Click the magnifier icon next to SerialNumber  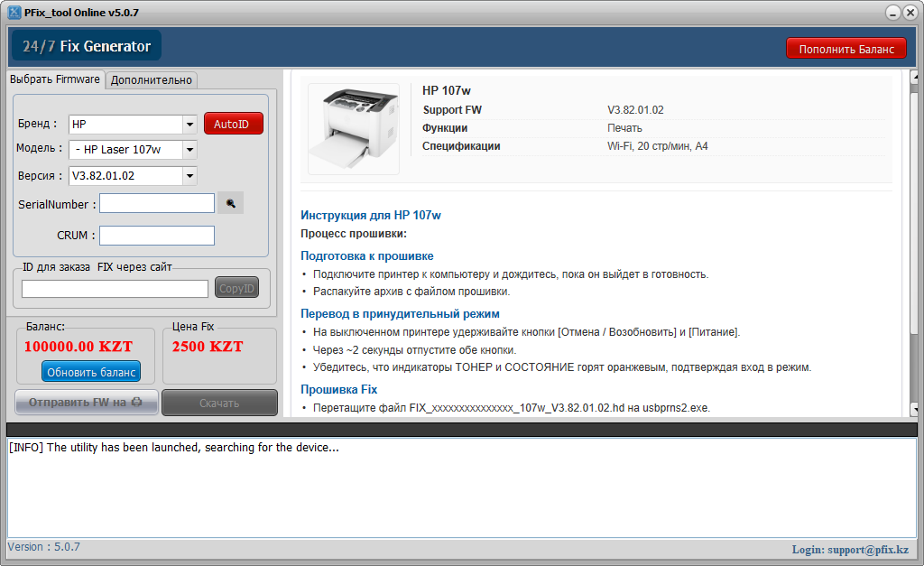tap(231, 202)
